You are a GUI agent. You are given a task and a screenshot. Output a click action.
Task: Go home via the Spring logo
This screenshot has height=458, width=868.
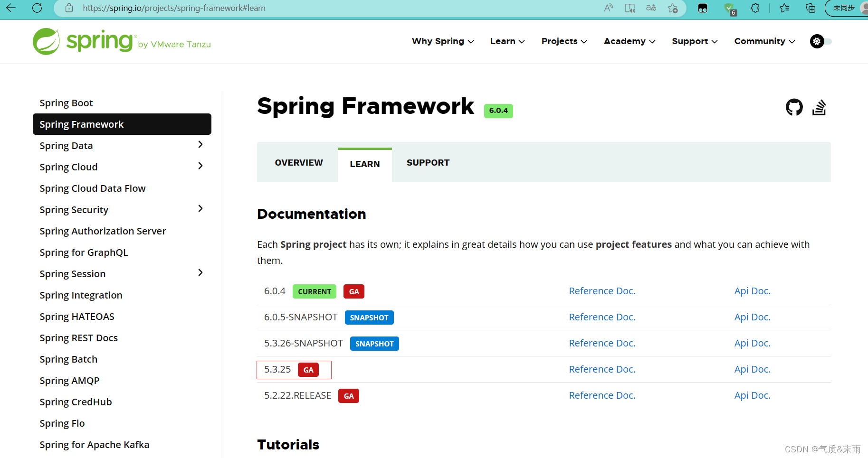pos(122,41)
